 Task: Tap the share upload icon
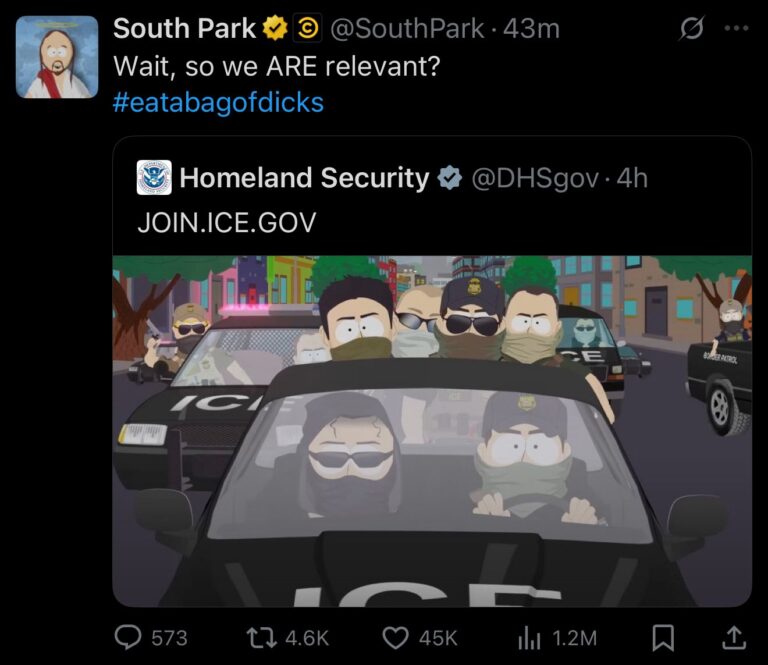click(733, 637)
